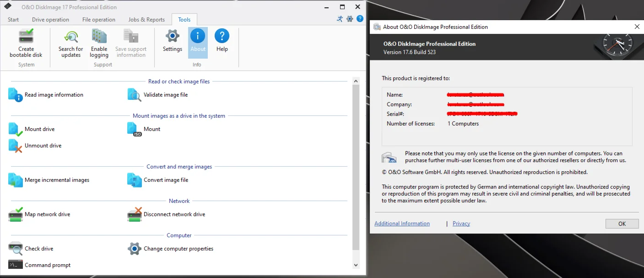644x278 pixels.
Task: Click Mount drive icon
Action: 16,129
